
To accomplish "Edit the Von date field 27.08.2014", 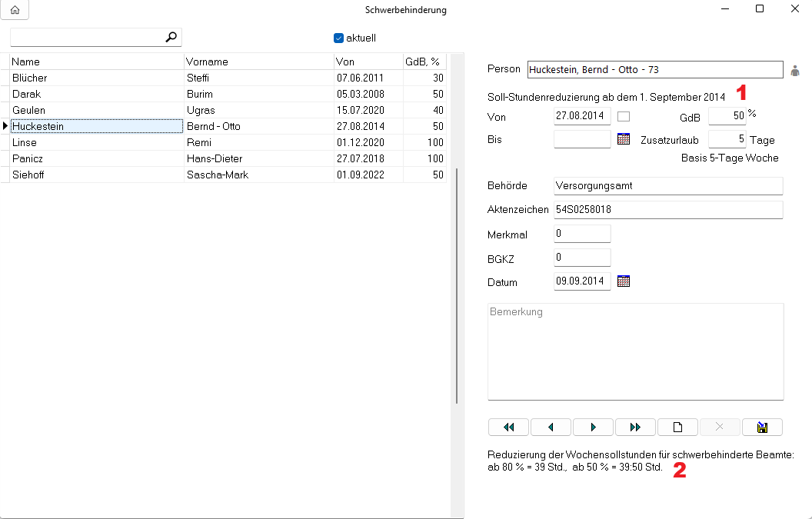I will [582, 116].
